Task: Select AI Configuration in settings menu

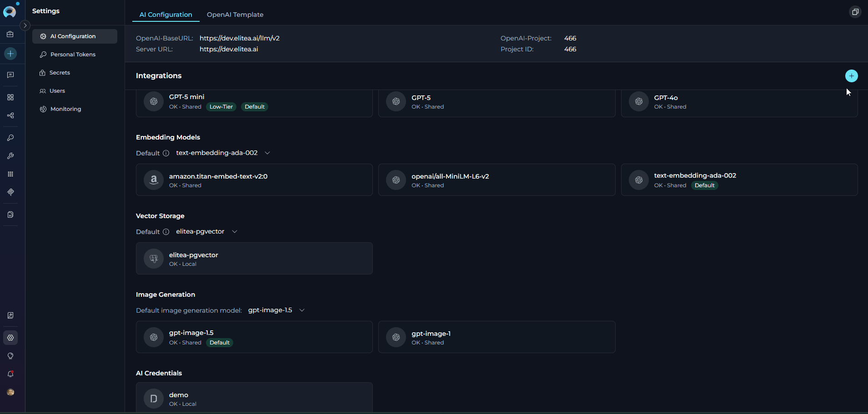Action: (x=75, y=36)
